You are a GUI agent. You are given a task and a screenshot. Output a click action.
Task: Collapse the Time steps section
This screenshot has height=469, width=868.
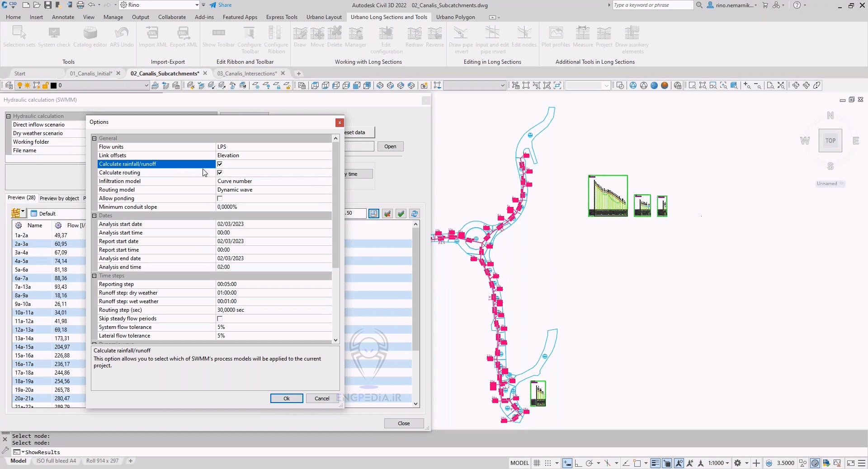[94, 276]
